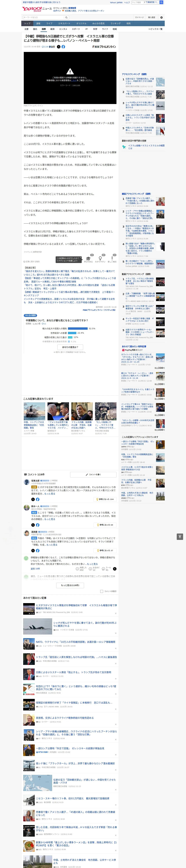Select the エンタメ category tab
The width and height of the screenshot is (186, 868).
[63, 29]
